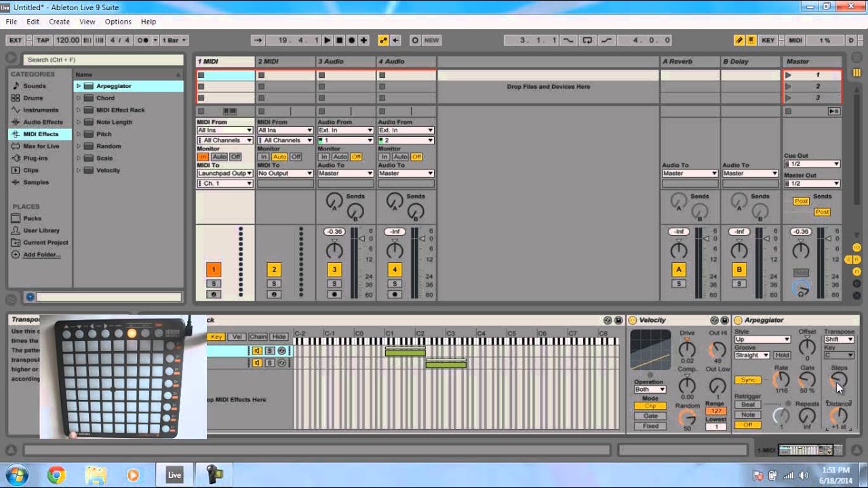Open the Arpeggiator Style dropdown
Viewport: 868px width, 488px height.
[x=762, y=340]
